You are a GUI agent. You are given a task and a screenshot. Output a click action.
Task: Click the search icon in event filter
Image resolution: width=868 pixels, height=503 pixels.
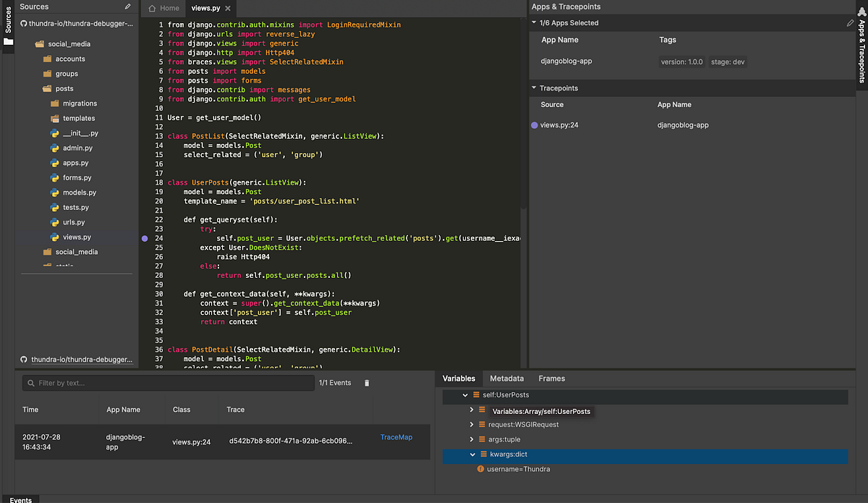coord(30,383)
